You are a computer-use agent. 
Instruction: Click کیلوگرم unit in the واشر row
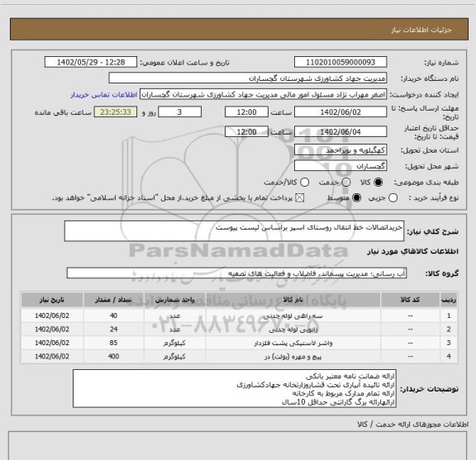[x=174, y=343]
